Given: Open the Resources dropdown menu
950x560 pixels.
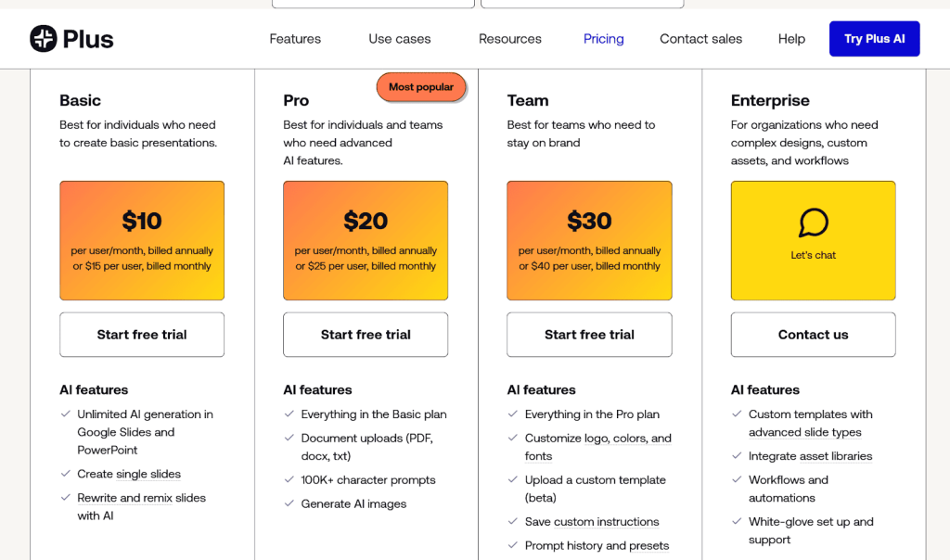Looking at the screenshot, I should coord(510,39).
